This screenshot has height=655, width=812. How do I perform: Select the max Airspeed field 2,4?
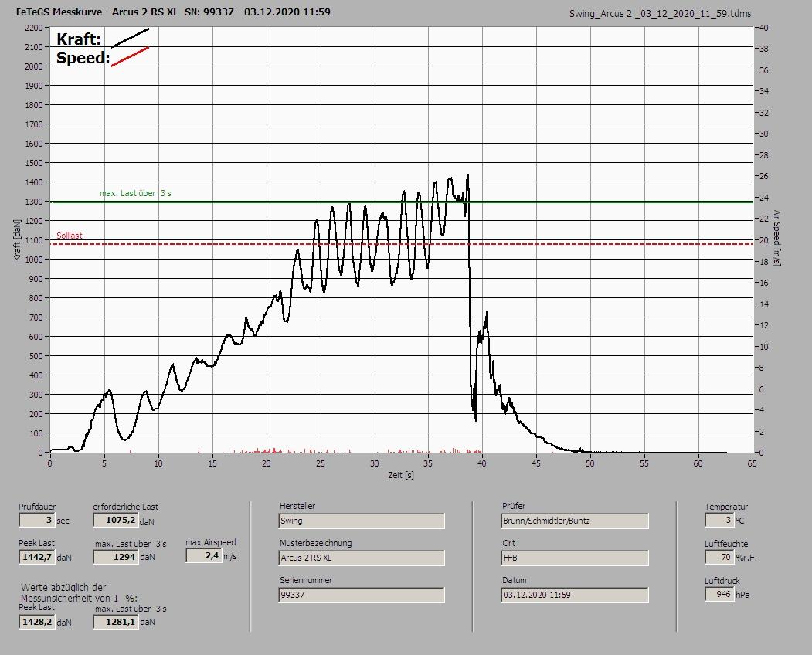point(203,555)
